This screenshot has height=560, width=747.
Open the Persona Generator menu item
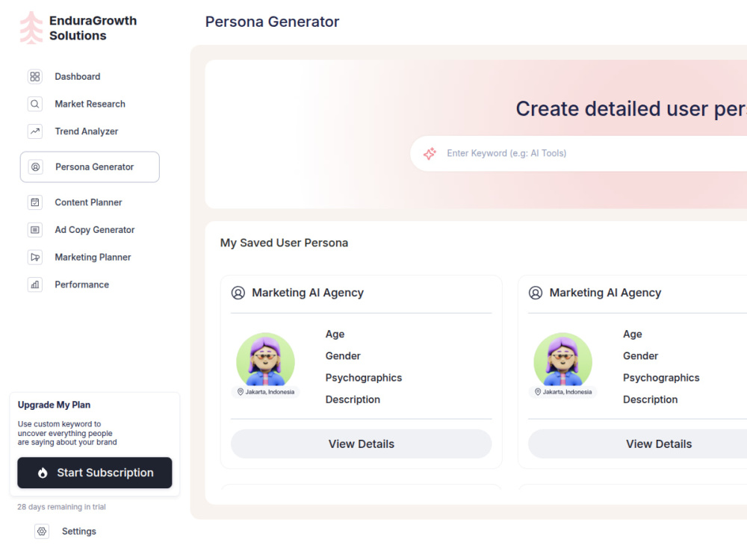[90, 167]
